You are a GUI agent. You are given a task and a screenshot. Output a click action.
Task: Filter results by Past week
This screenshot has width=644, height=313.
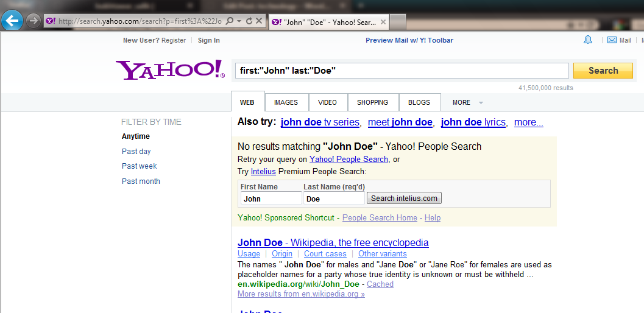tap(140, 166)
